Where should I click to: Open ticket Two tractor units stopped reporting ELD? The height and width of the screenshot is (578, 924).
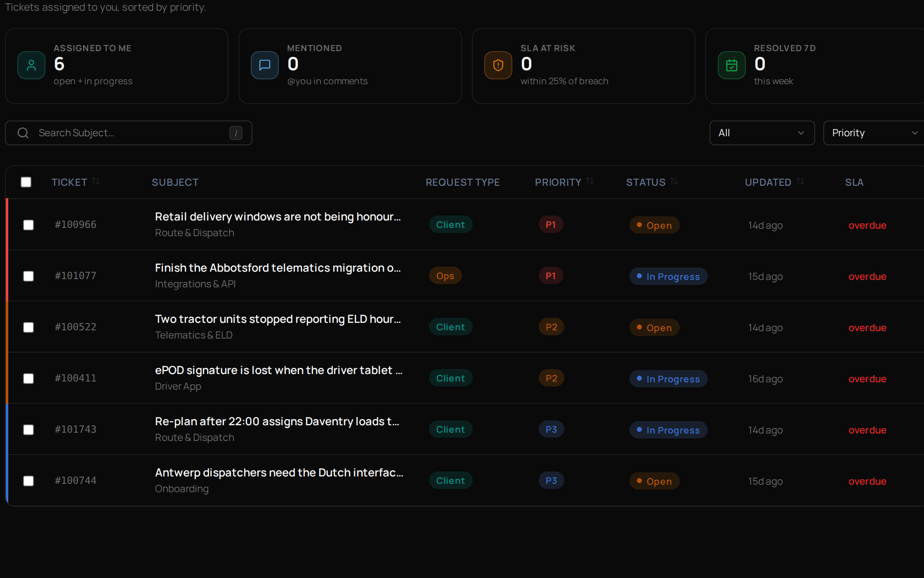pyautogui.click(x=278, y=319)
